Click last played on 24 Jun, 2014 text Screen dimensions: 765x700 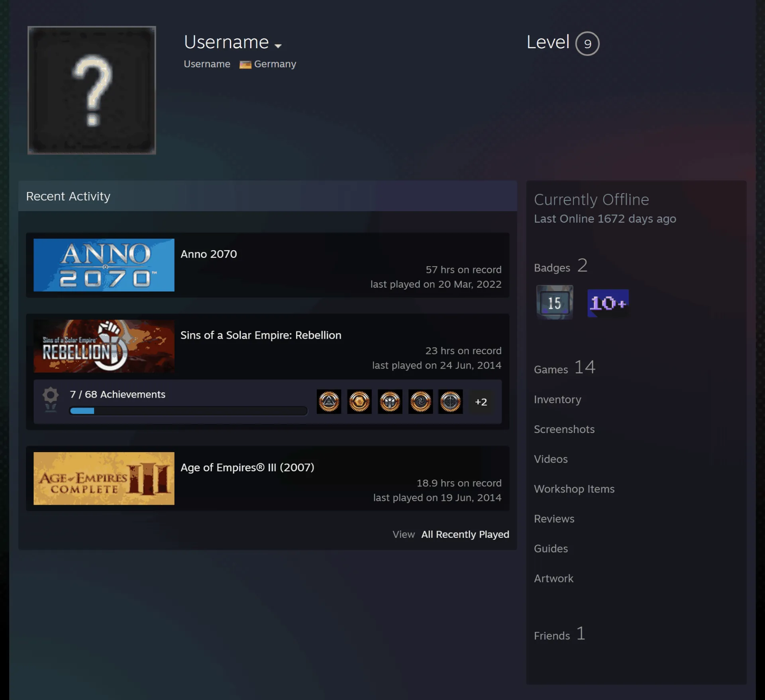point(437,365)
